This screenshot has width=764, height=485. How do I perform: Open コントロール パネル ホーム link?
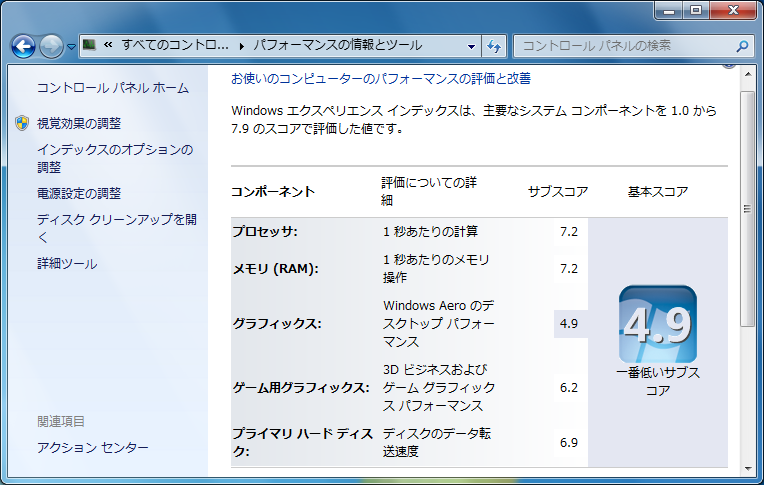pos(113,88)
